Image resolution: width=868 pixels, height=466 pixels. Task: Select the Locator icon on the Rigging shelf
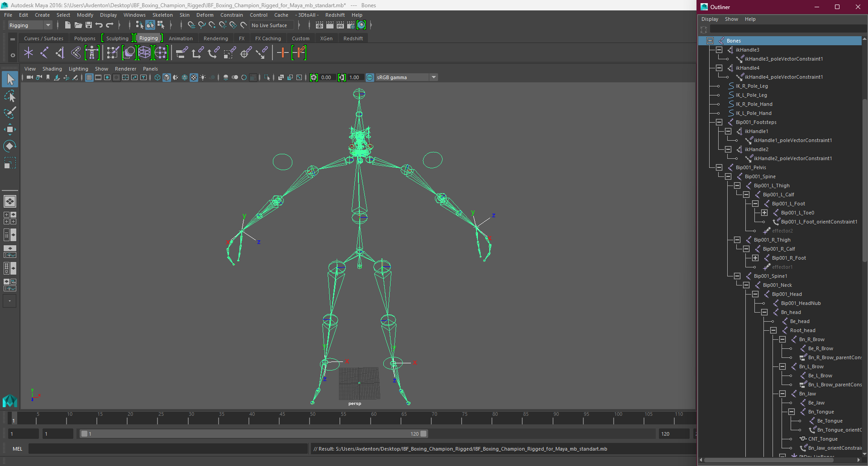click(x=29, y=53)
